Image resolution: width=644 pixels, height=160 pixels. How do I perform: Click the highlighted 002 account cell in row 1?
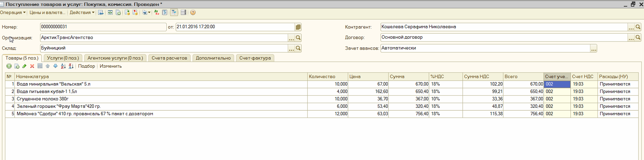point(557,84)
